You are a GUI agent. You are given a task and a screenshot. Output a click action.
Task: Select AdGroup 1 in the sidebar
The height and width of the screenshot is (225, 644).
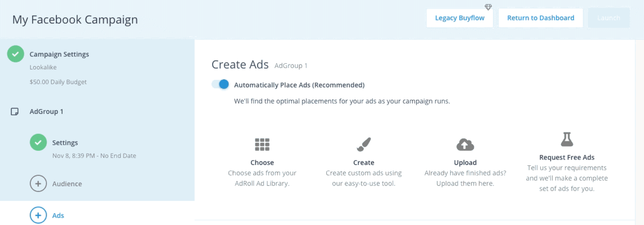click(46, 112)
